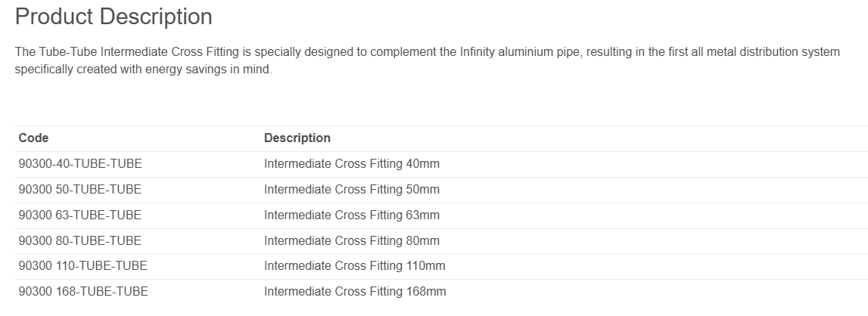Viewport: 868px width, 316px height.
Task: Choose "Intermediate Cross Fitting 80mm" description
Action: point(352,240)
